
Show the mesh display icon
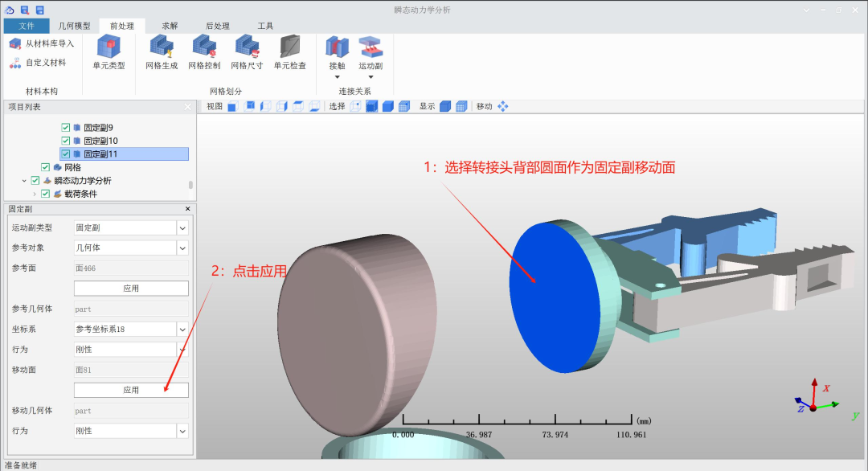(x=461, y=106)
